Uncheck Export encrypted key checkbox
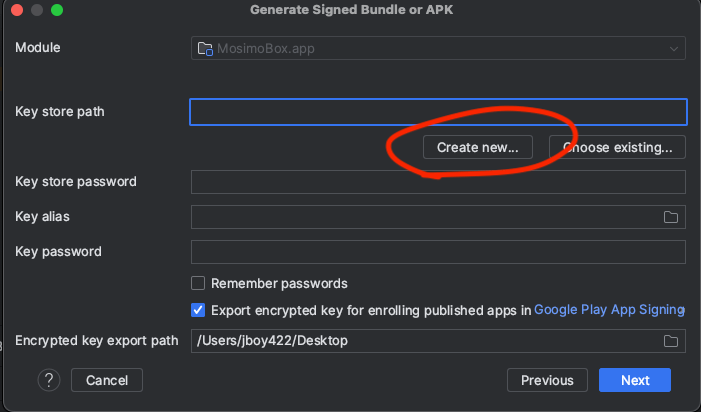 (x=198, y=310)
